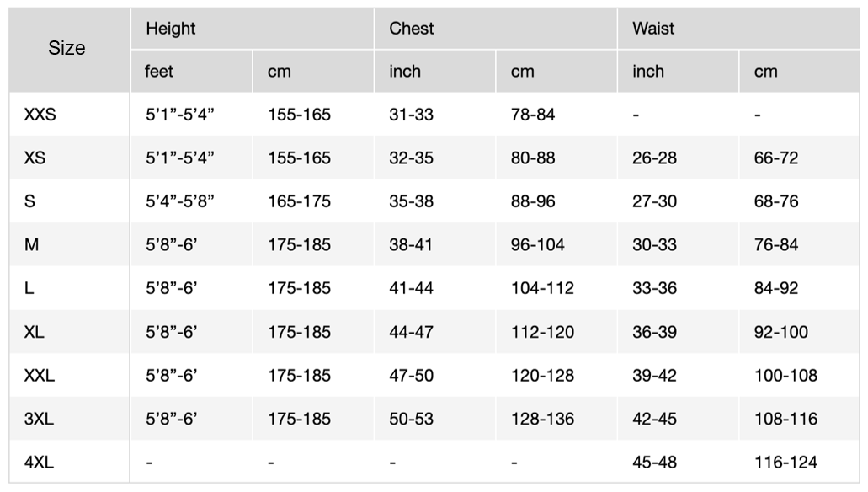Click chest cm value 96-104 for M

click(538, 245)
